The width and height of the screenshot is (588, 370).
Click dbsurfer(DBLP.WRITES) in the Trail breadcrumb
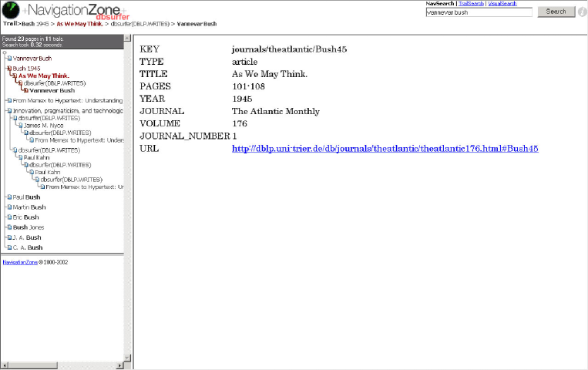pyautogui.click(x=140, y=24)
